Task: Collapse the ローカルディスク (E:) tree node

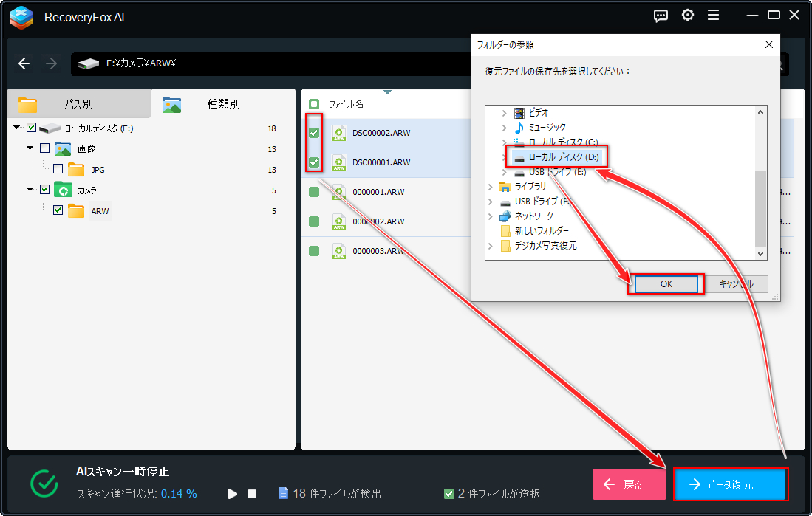Action: [17, 127]
